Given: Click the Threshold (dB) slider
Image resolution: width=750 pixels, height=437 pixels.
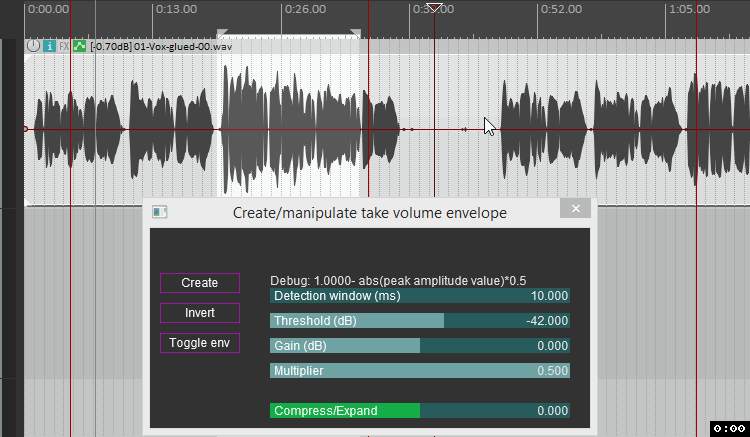Looking at the screenshot, I should pos(420,321).
